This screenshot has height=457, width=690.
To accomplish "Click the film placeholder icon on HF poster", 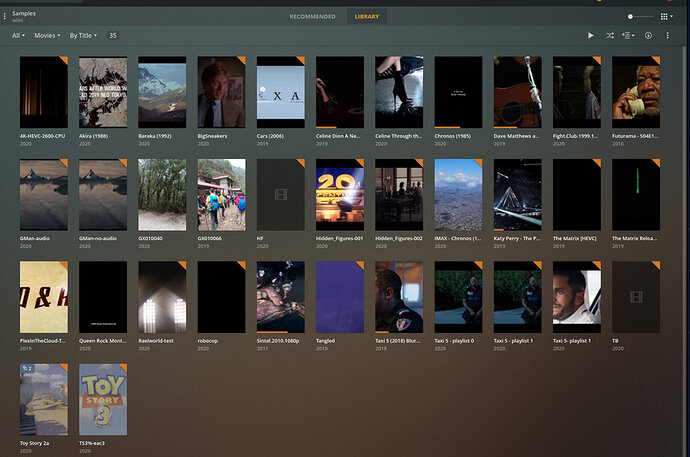I will [280, 196].
